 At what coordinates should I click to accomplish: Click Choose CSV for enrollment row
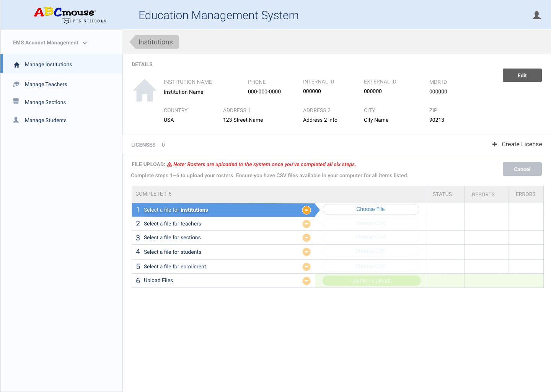tap(371, 266)
